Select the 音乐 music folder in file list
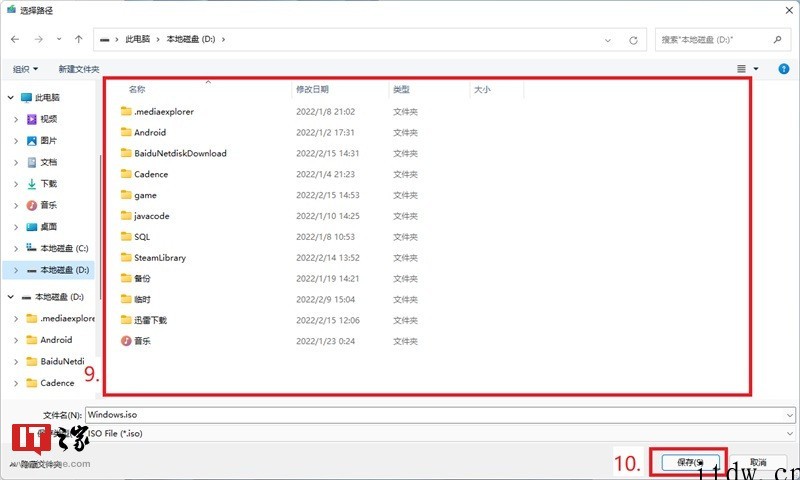This screenshot has width=800, height=480. 143,341
